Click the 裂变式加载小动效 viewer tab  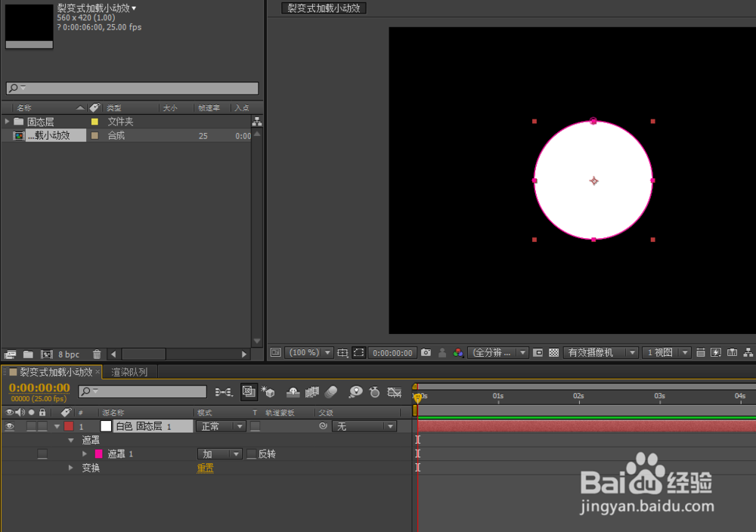point(324,8)
